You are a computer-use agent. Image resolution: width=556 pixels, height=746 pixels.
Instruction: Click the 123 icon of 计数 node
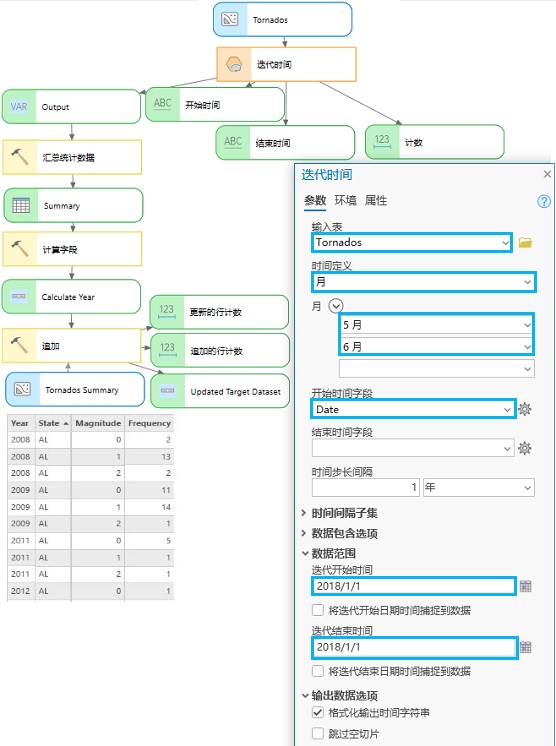pos(382,141)
